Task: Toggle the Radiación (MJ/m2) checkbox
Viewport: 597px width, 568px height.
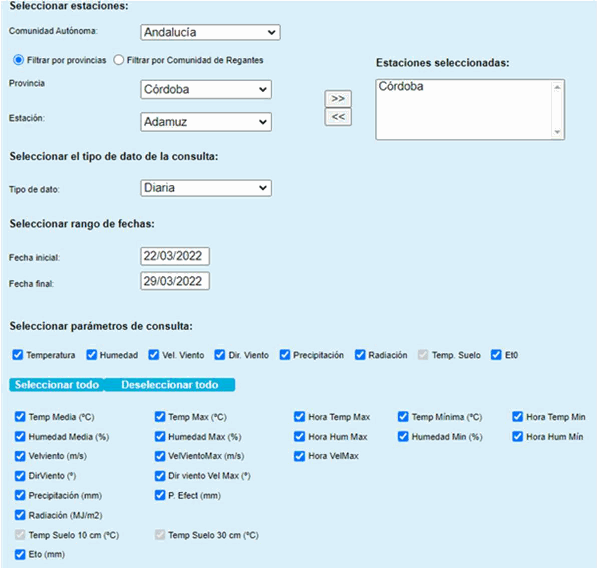Action: 20,515
